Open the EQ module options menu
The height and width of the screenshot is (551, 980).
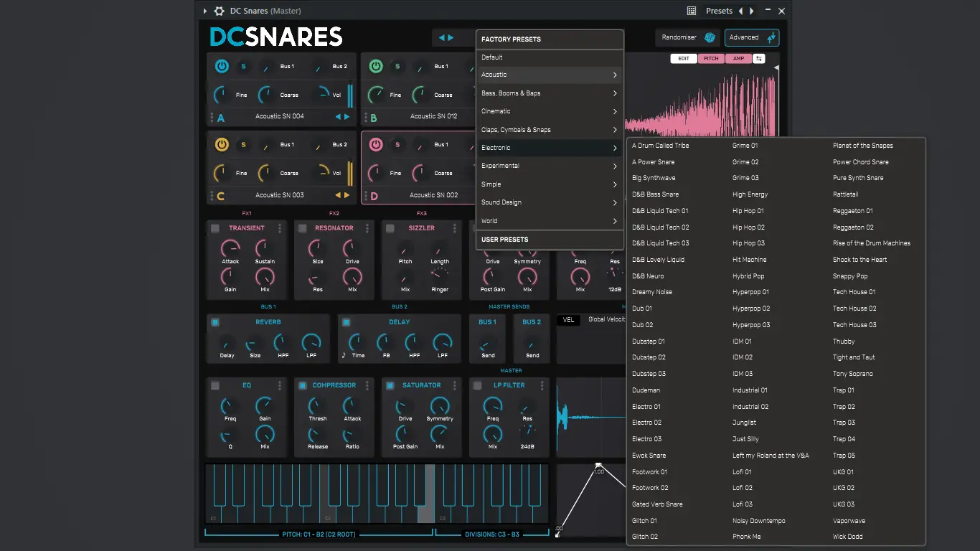point(280,385)
